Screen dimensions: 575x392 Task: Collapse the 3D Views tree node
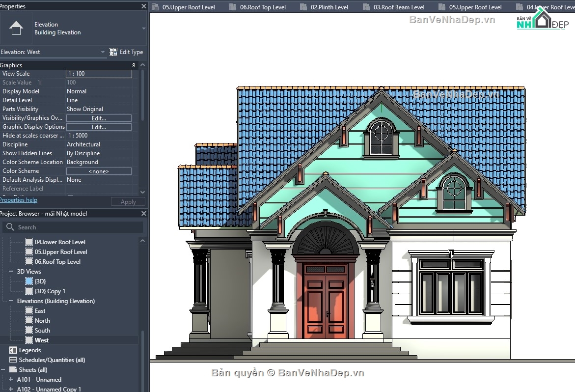coord(11,271)
